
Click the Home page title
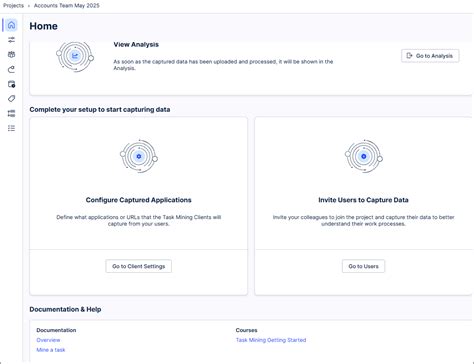click(43, 26)
